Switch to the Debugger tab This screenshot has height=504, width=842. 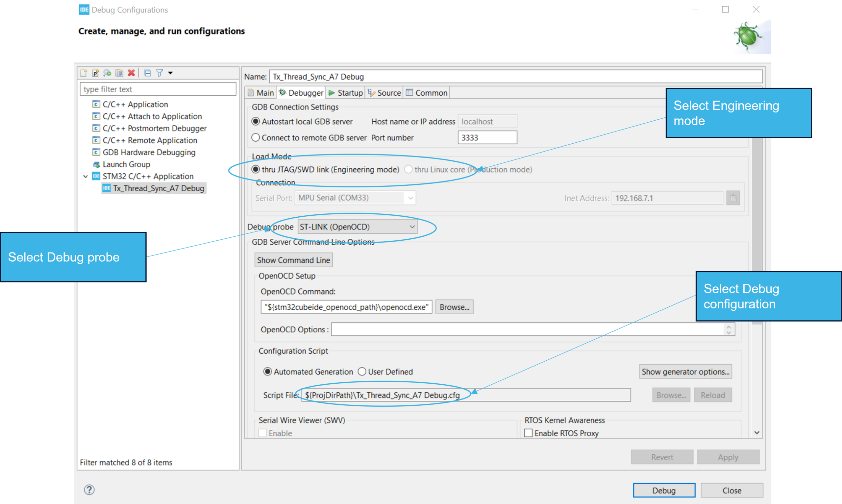click(x=301, y=93)
